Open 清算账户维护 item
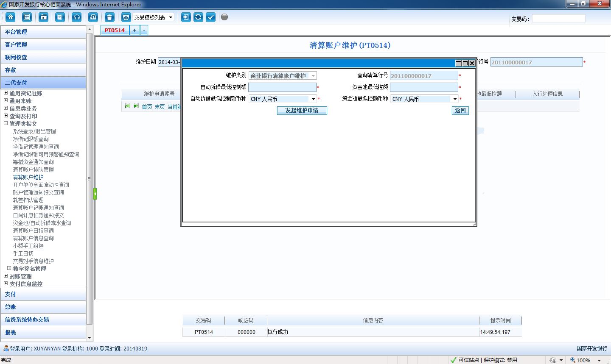The image size is (611, 364). coord(28,177)
